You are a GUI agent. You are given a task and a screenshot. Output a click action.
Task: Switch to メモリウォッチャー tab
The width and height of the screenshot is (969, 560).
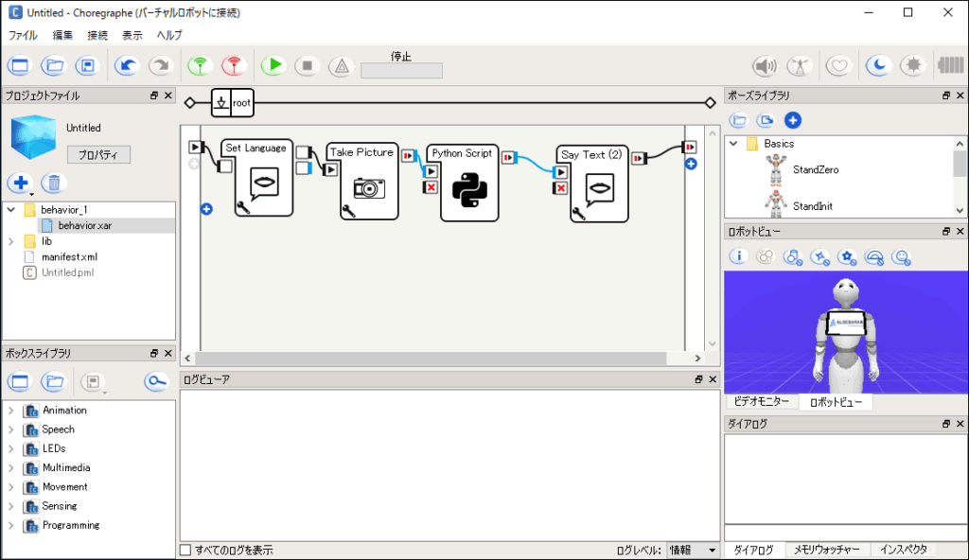[827, 550]
